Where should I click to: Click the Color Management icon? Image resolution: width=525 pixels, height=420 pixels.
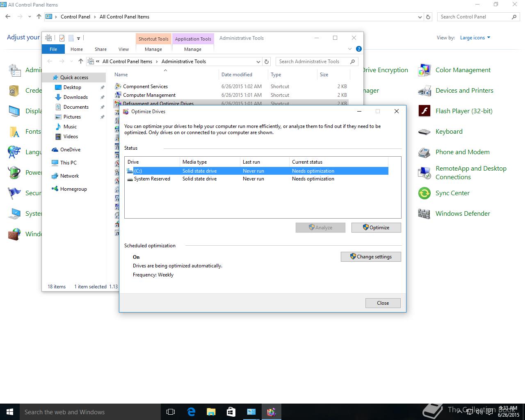(x=424, y=70)
